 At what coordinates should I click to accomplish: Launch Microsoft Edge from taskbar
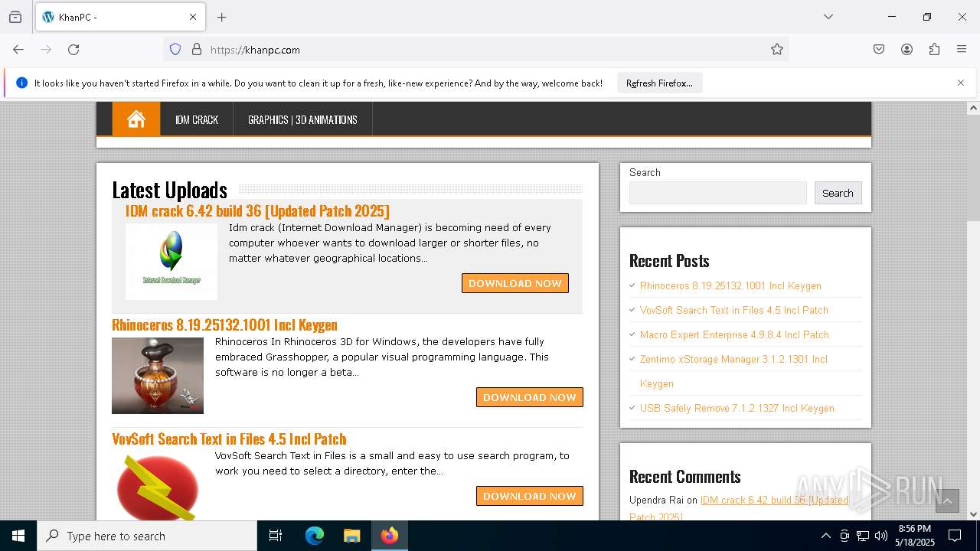pyautogui.click(x=315, y=536)
